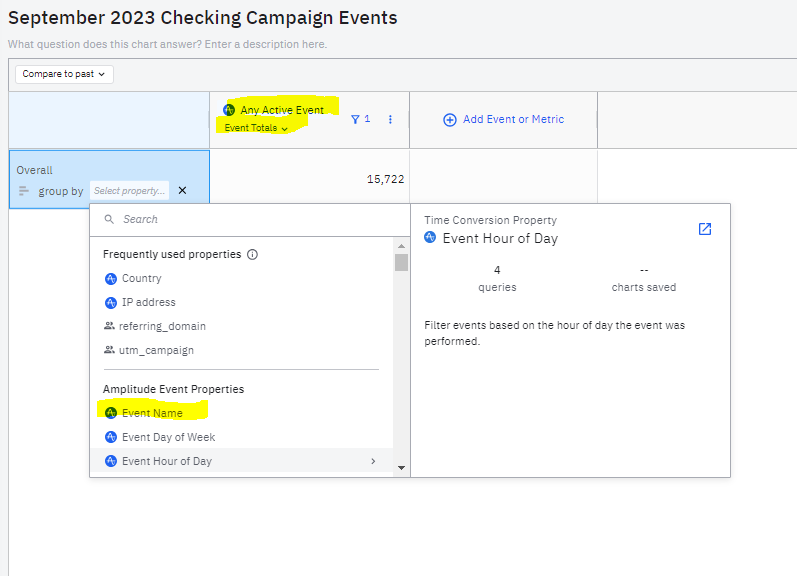This screenshot has width=797, height=576.
Task: Click the search magnifier icon
Action: point(110,219)
